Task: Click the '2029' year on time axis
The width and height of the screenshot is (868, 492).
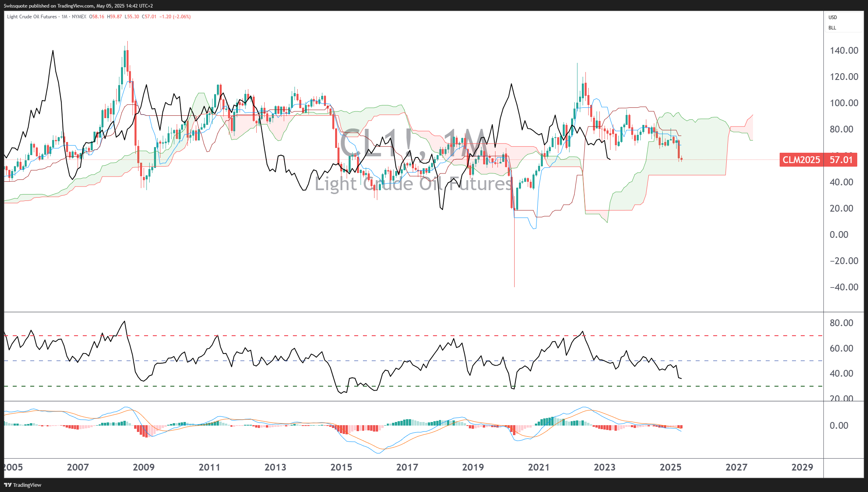Action: 802,467
